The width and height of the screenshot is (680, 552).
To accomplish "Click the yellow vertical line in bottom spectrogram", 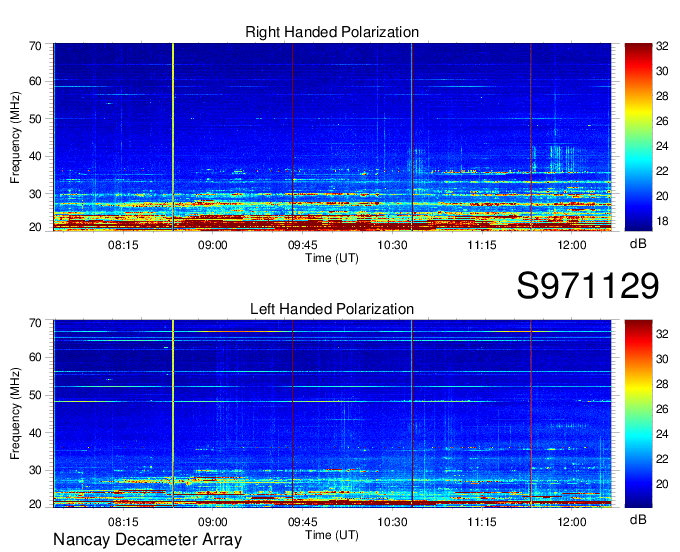I will [173, 414].
